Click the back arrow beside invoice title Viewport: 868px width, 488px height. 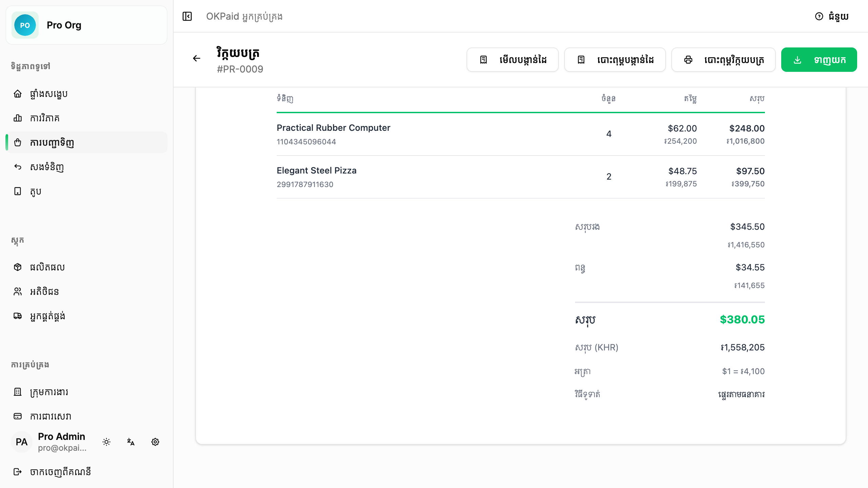197,59
